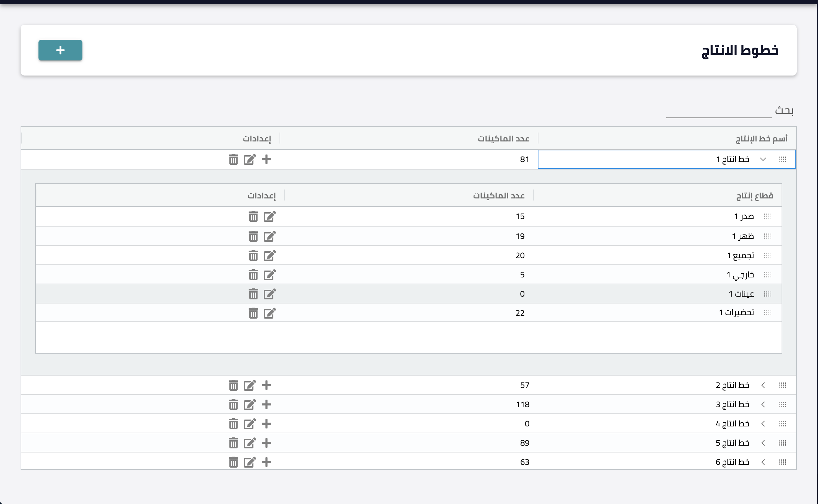Expand the خط انتاج 2 row
The width and height of the screenshot is (818, 504).
(763, 385)
